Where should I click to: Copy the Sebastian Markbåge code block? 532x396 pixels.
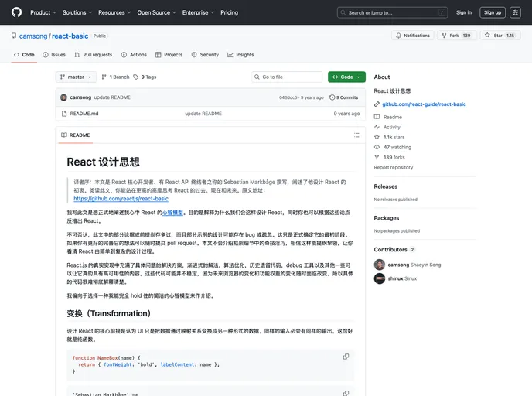click(x=346, y=393)
